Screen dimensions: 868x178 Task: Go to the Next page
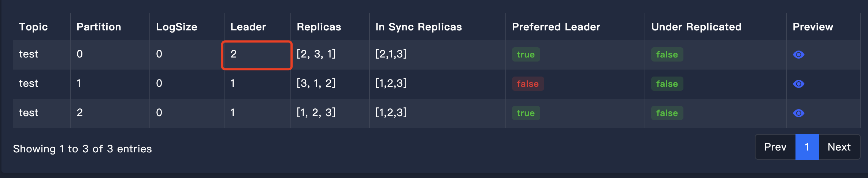click(x=839, y=147)
